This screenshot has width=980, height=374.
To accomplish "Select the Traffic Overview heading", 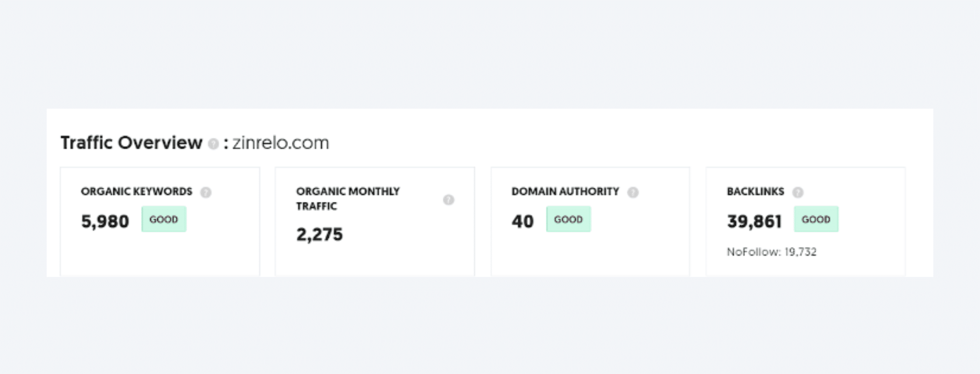I will 132,143.
